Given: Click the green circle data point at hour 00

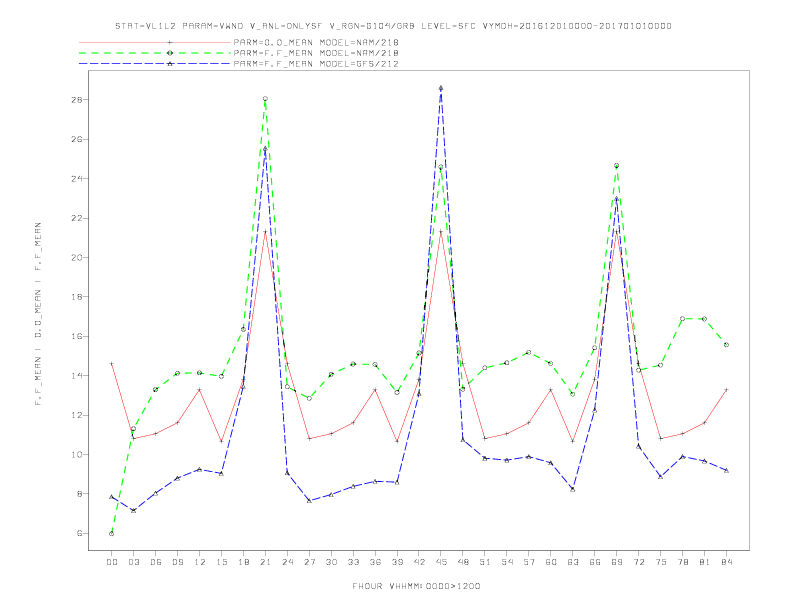Looking at the screenshot, I should coord(112,534).
